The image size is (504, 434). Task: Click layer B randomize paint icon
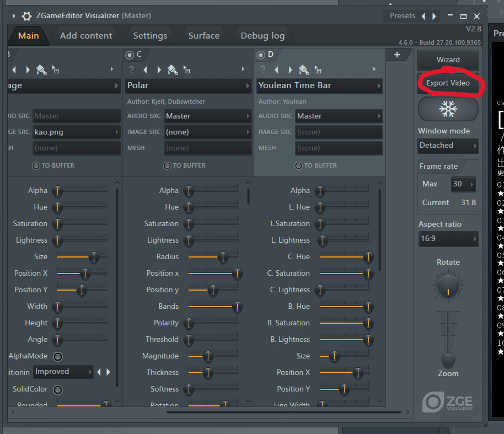41,69
